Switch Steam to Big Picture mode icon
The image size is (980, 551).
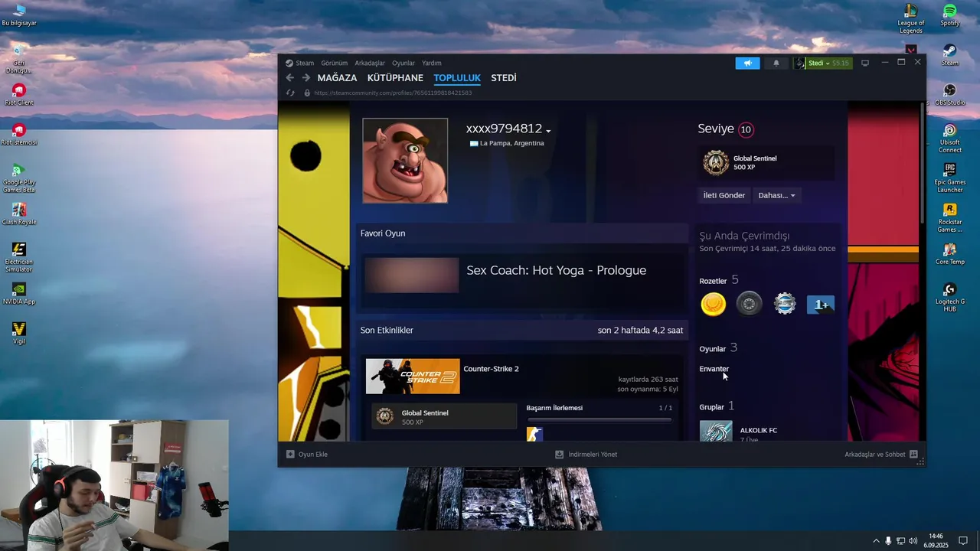pos(865,64)
